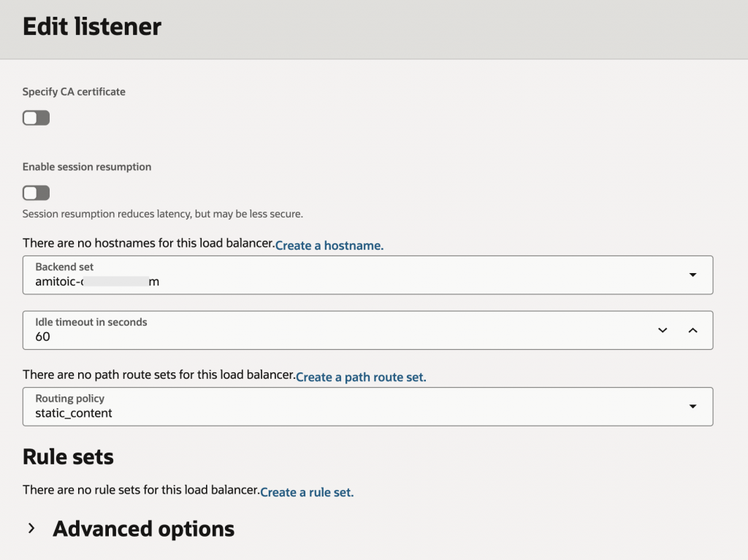This screenshot has height=560, width=748.
Task: Click the Rule sets section heading
Action: coord(68,456)
